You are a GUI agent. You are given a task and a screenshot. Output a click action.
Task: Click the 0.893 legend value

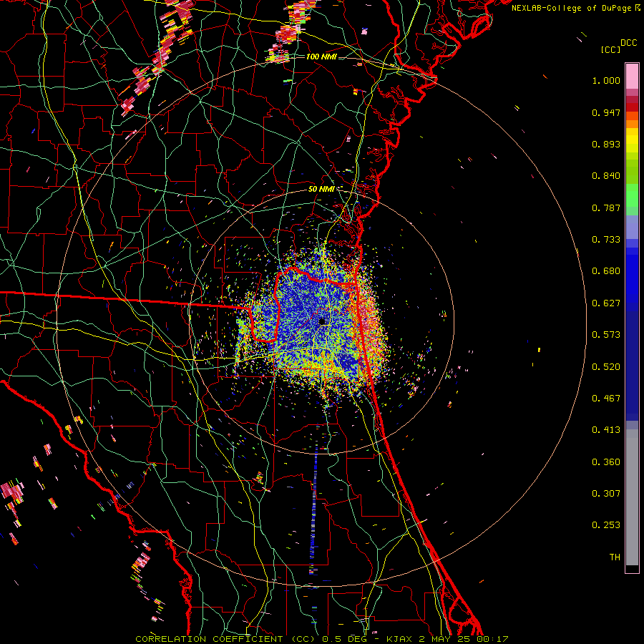[x=606, y=144]
